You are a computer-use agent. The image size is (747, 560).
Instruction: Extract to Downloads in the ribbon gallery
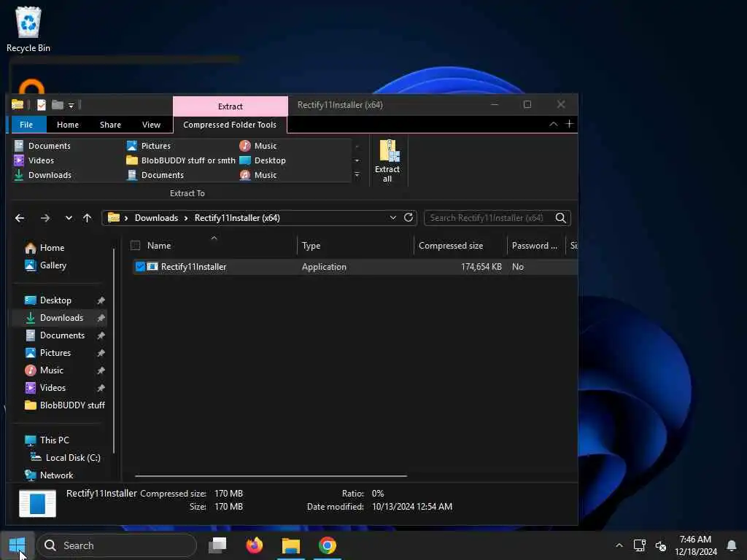(42, 175)
